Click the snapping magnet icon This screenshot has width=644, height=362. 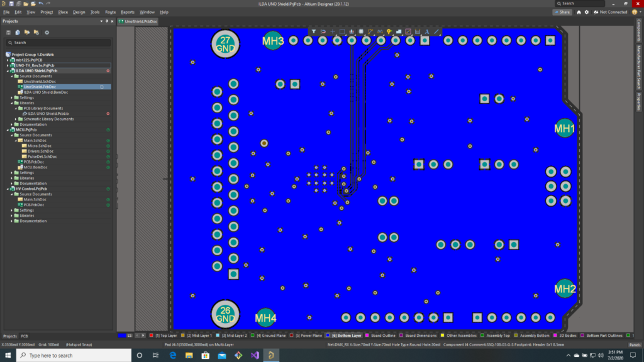point(323,31)
